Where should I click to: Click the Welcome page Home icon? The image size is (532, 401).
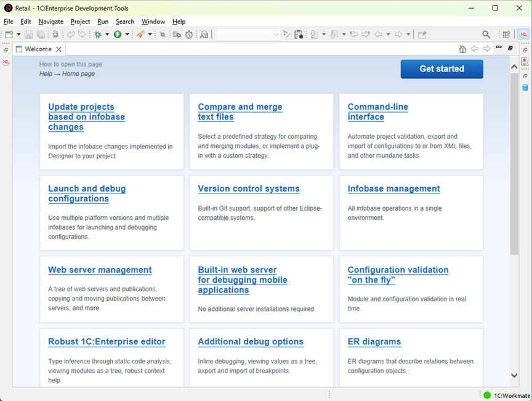pos(462,49)
